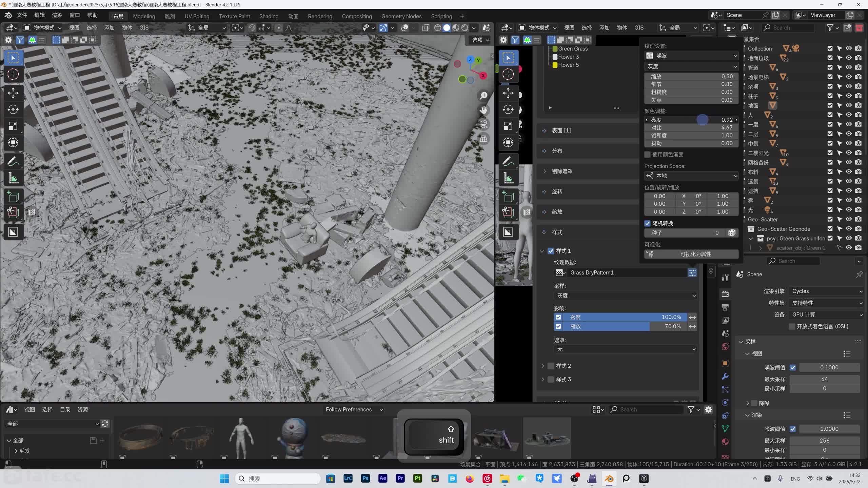Image resolution: width=868 pixels, height=488 pixels.
Task: Toggle 密度 influence checkbox
Action: click(x=558, y=317)
